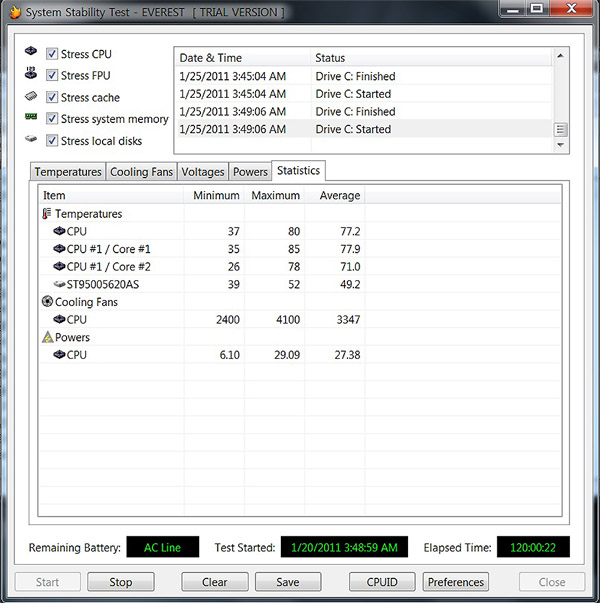Click the chip icon on CPU power row
The image size is (600, 603).
(x=59, y=355)
